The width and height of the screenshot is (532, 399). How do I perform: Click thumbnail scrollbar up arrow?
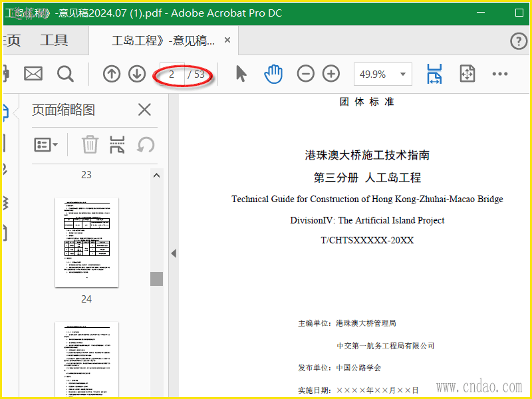[156, 176]
